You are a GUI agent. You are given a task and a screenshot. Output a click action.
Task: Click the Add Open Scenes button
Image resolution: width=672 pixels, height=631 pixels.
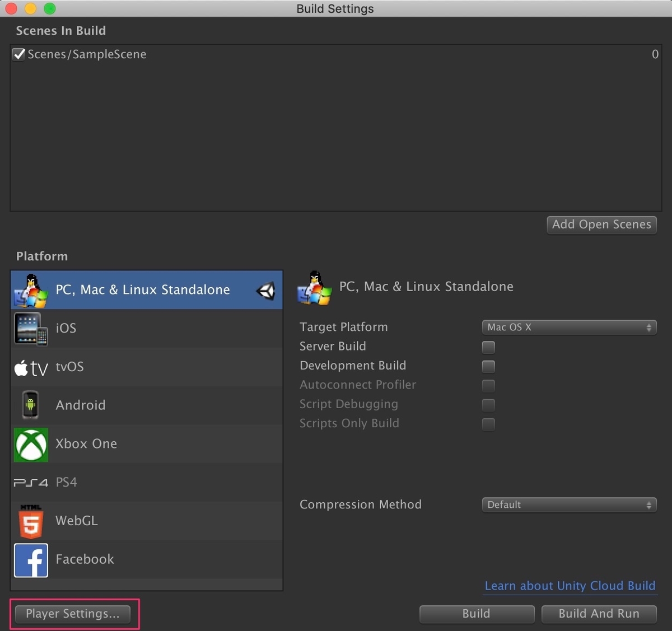[601, 225]
